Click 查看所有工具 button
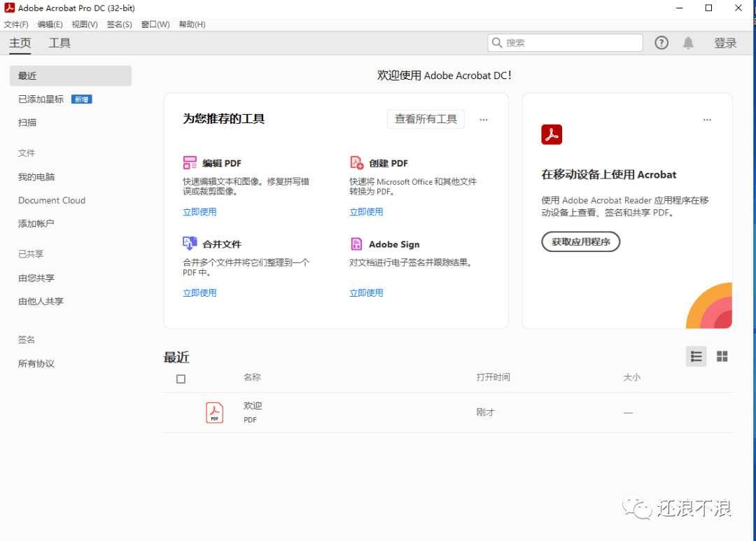Viewport: 756px width, 541px height. pos(426,119)
